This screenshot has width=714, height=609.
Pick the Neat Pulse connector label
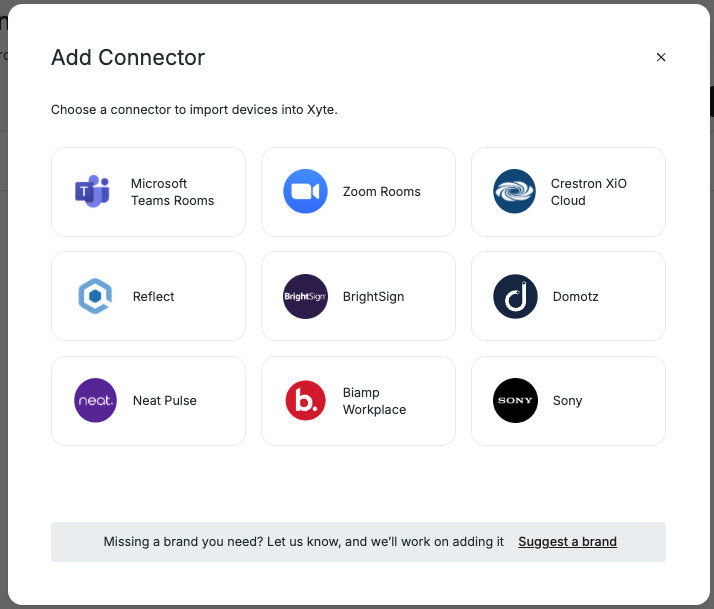[165, 400]
